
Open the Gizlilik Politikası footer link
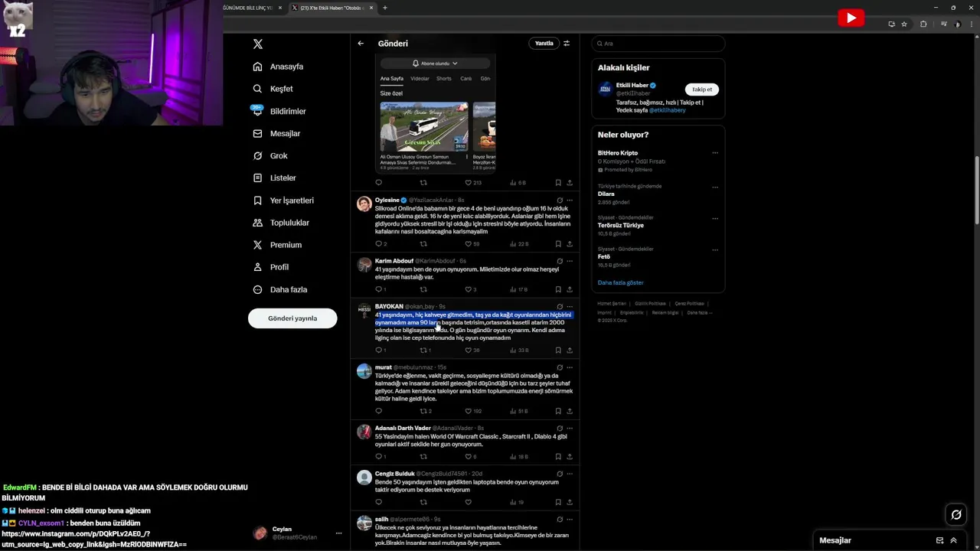click(650, 304)
